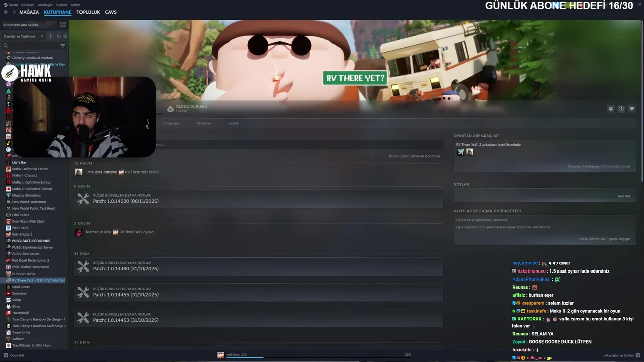644x362 pixels.
Task: Click Oynayan Arkadaşların Tümünü Görüntüle
Action: click(599, 166)
